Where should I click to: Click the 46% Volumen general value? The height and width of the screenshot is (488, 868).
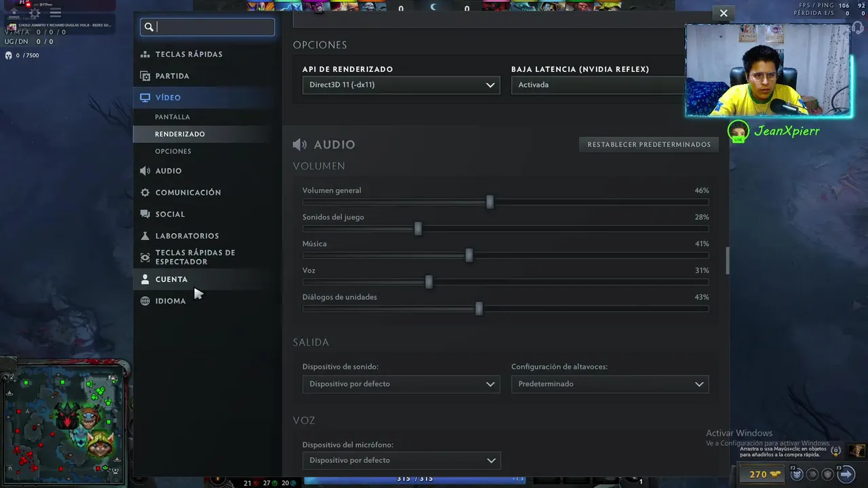[x=701, y=190]
